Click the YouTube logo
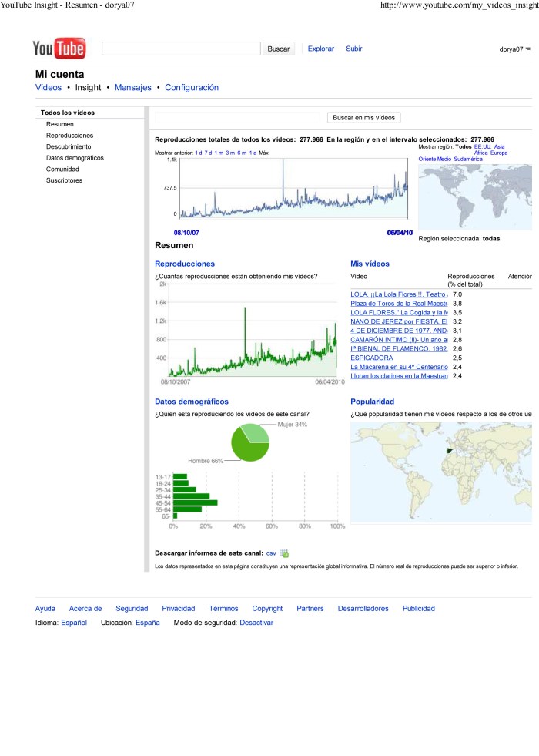 point(59,49)
